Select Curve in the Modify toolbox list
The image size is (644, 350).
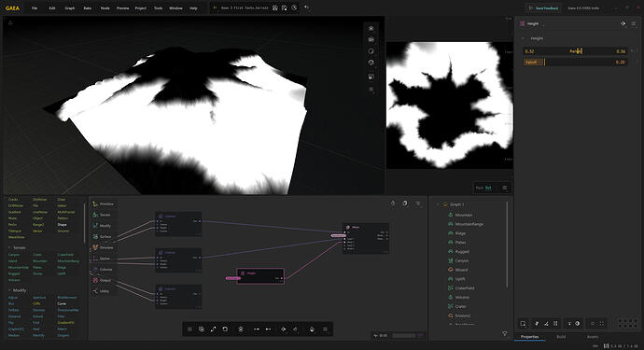[x=62, y=303]
